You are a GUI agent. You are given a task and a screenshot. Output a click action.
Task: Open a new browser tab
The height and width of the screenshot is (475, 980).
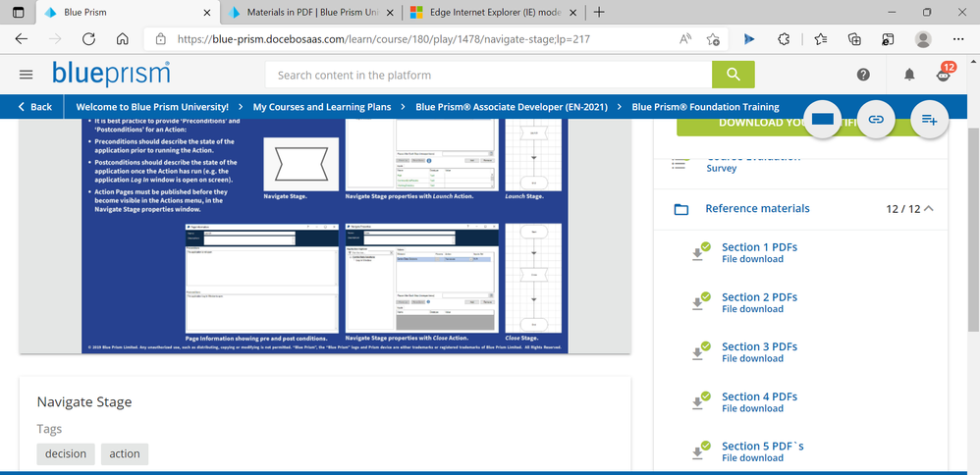599,12
